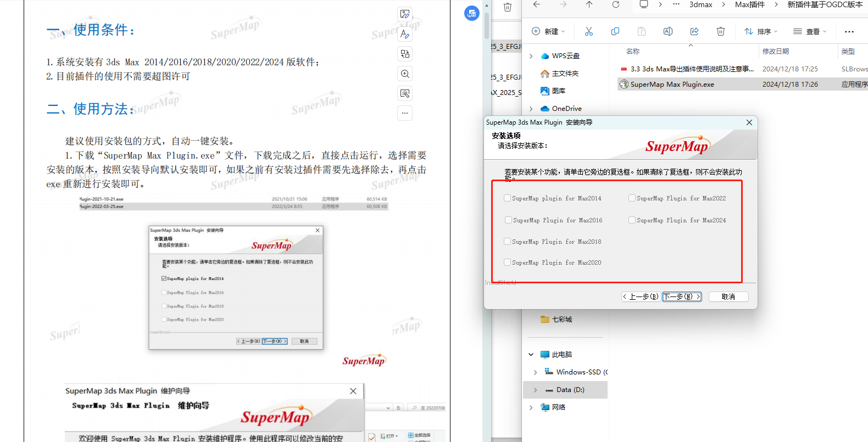The height and width of the screenshot is (442, 868).
Task: Go back in File Explorer
Action: coord(537,4)
